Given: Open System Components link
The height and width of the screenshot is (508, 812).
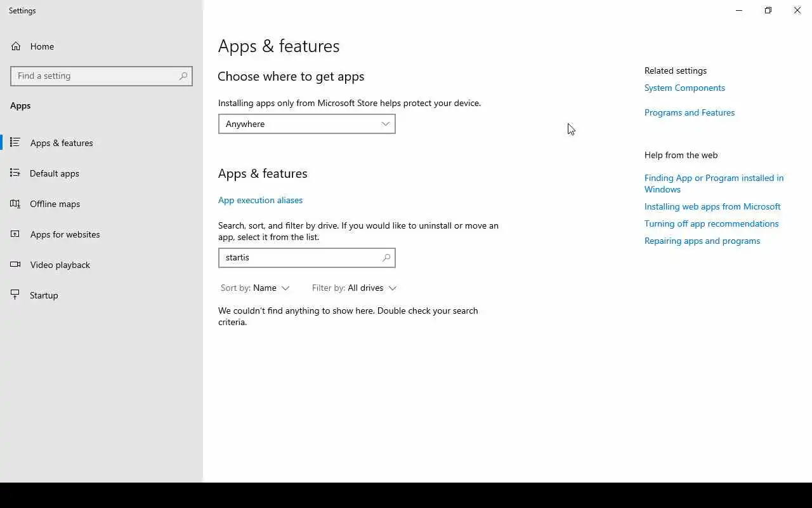Looking at the screenshot, I should (684, 88).
